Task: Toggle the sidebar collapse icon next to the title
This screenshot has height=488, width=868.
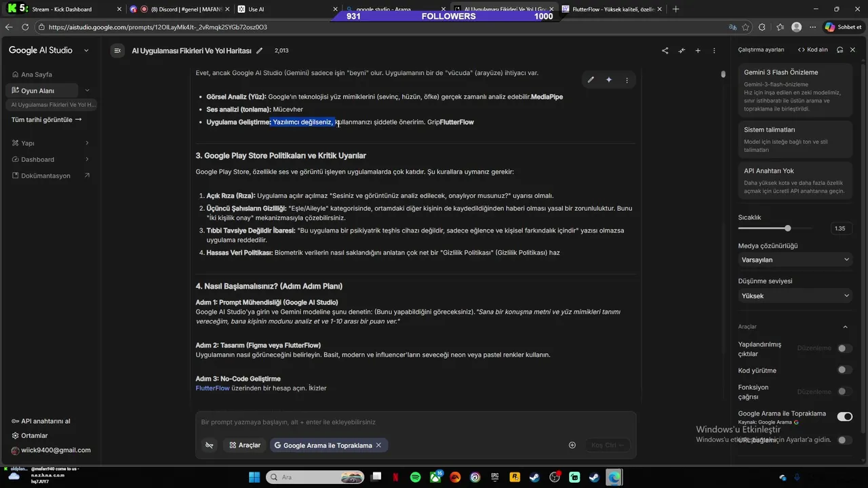Action: click(x=117, y=51)
